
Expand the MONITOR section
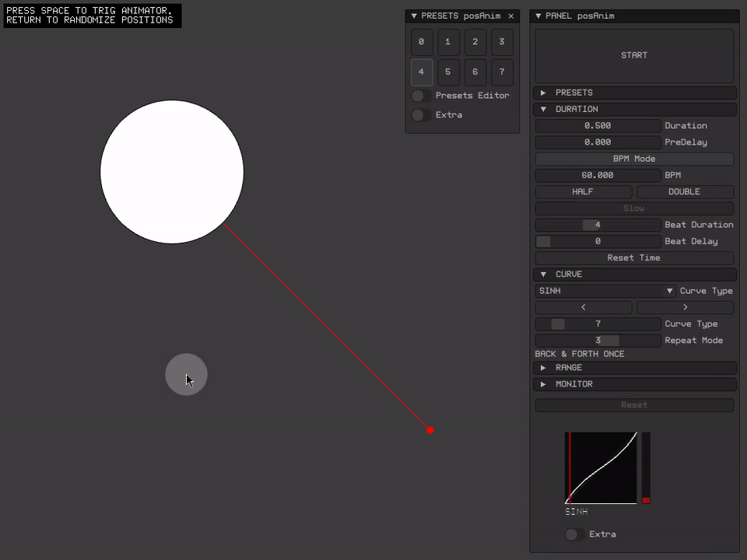(635, 384)
